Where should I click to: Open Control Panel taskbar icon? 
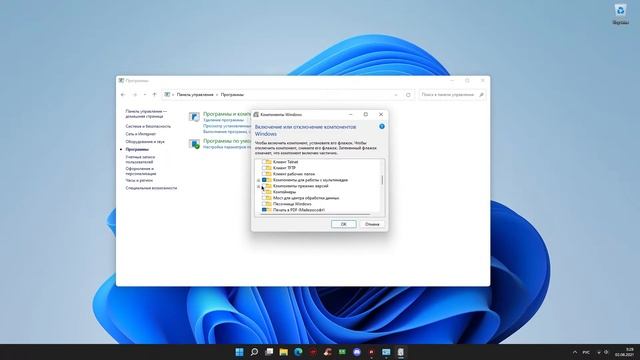386,352
